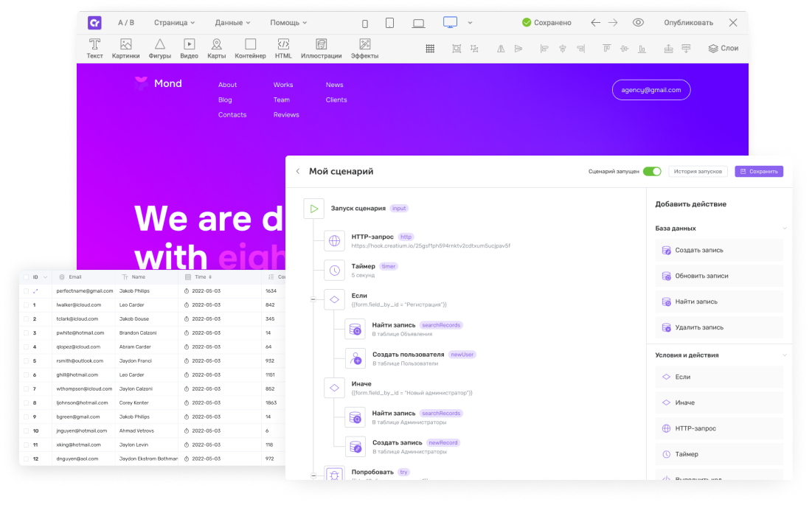This screenshot has width=812, height=505.
Task: Add the Создать запись action
Action: (x=719, y=251)
